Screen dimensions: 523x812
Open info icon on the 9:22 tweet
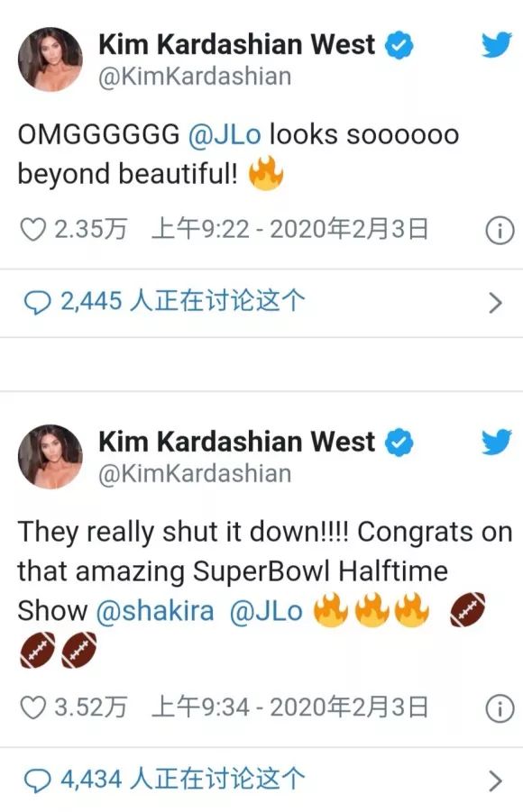(x=500, y=231)
